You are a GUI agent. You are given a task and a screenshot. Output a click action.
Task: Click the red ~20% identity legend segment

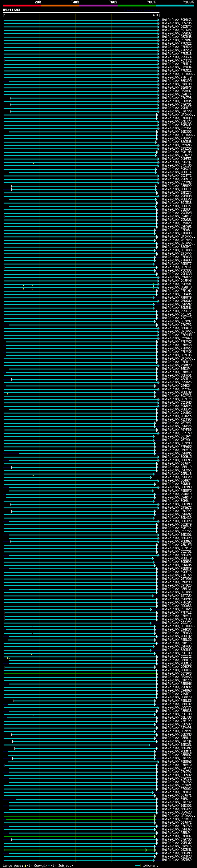pos(22,6)
